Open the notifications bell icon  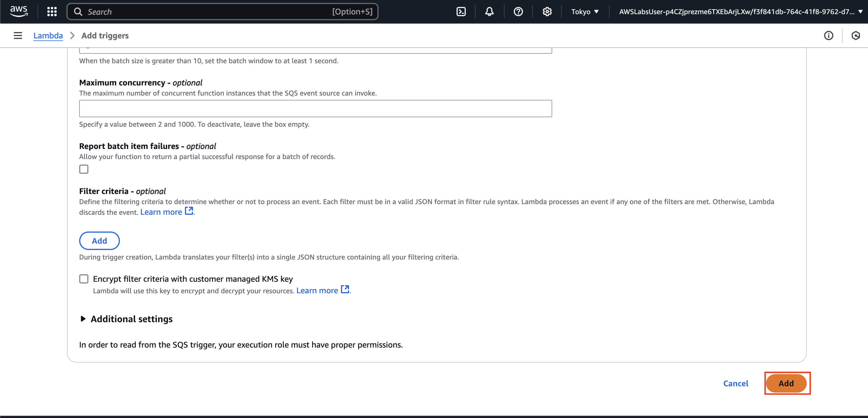point(489,12)
